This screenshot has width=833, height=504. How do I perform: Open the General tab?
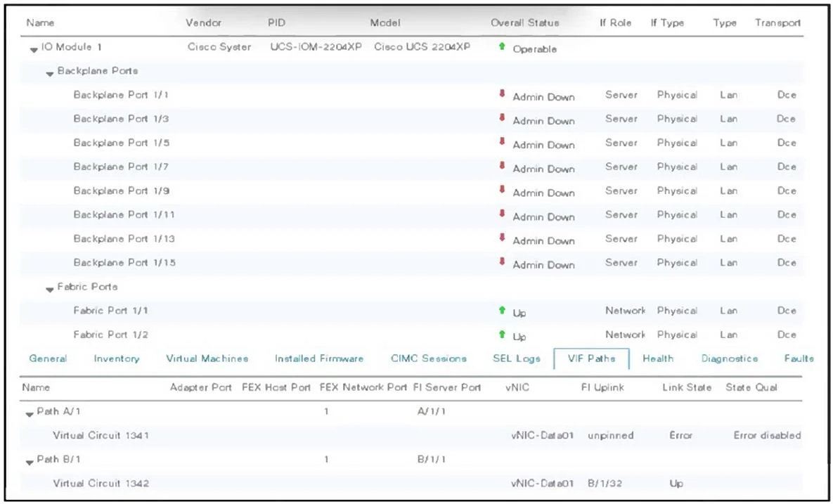tap(48, 358)
